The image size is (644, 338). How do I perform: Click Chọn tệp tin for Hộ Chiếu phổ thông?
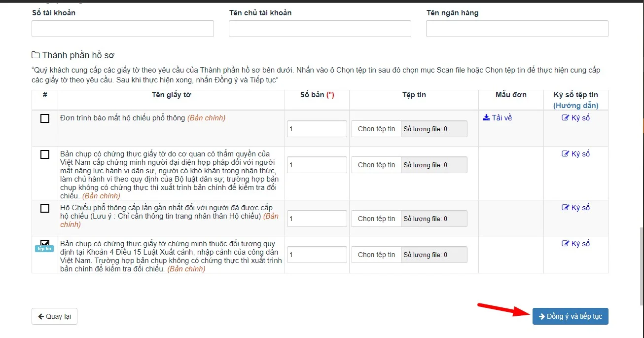376,218
